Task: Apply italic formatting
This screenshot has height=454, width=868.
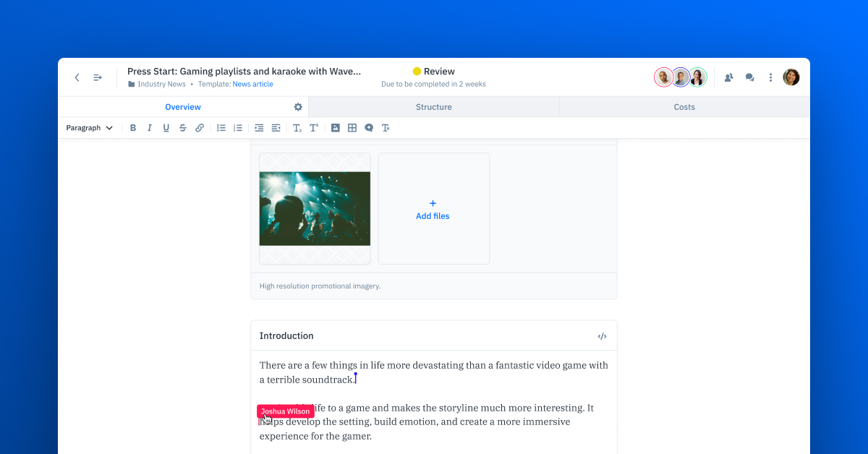Action: point(150,127)
